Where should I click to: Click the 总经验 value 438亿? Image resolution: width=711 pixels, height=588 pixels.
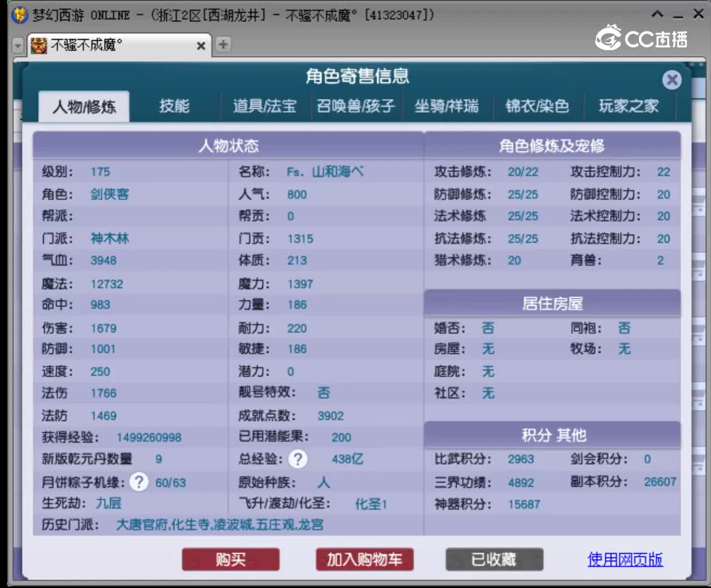point(347,459)
